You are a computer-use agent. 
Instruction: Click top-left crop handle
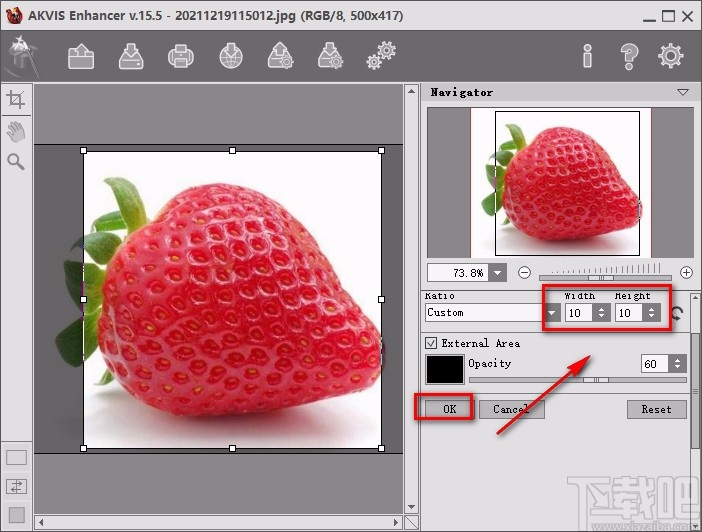tap(83, 150)
